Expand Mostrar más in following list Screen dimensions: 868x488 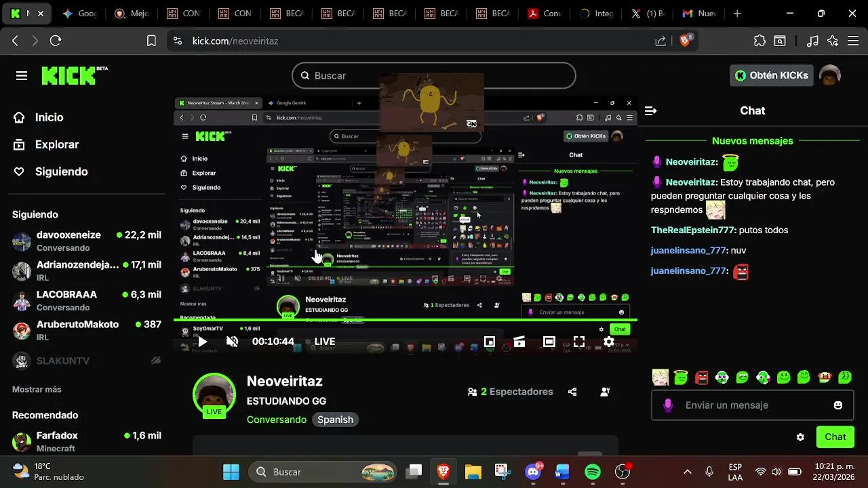click(x=37, y=390)
